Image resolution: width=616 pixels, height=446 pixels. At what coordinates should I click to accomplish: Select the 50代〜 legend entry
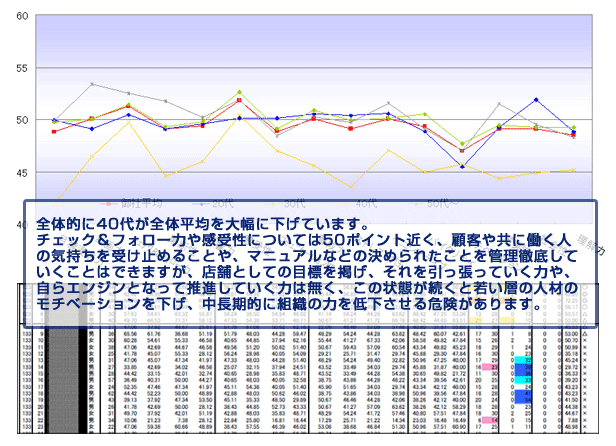point(433,204)
